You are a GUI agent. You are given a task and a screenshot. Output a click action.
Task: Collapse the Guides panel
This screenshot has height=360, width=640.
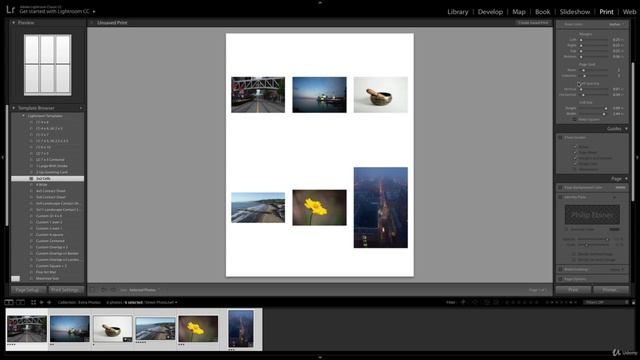[x=626, y=129]
